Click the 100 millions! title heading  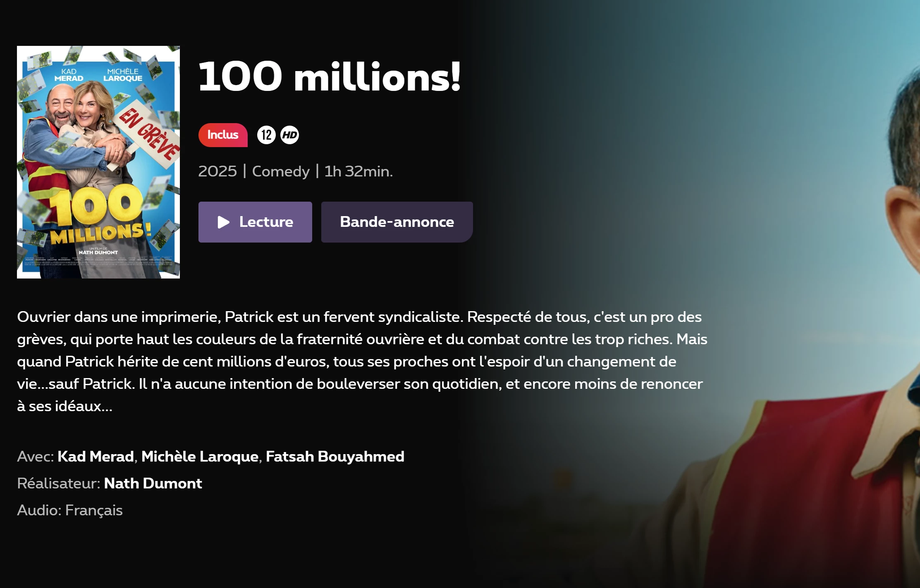[330, 76]
